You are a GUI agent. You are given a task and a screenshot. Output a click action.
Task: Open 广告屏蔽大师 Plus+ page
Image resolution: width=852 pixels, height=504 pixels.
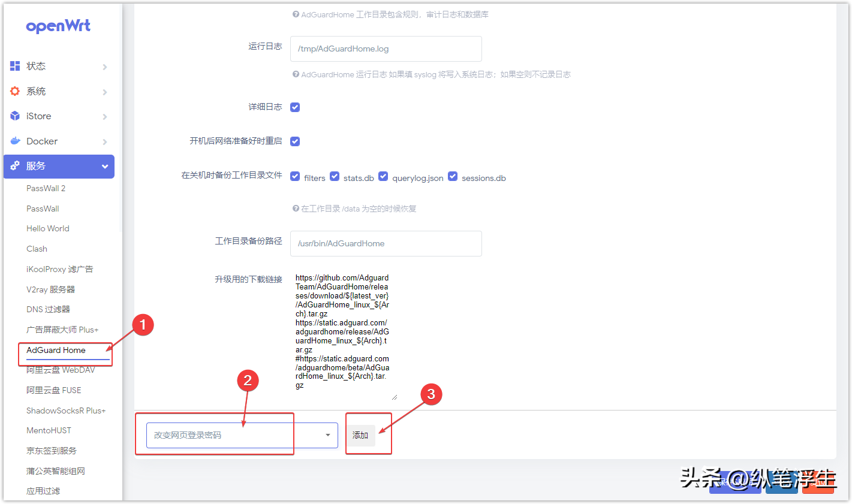(62, 330)
